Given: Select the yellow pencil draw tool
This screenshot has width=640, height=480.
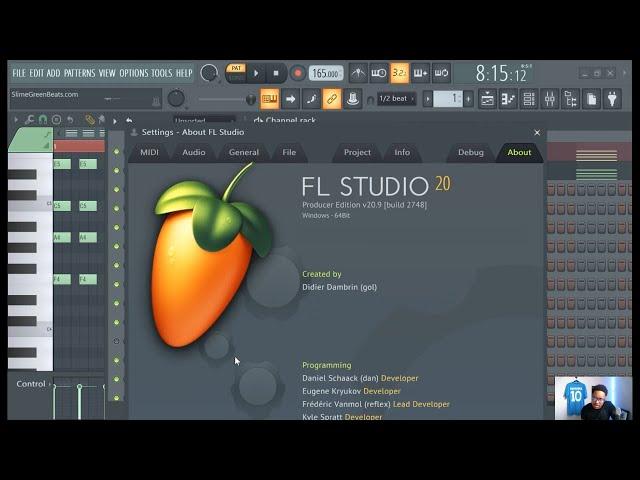Looking at the screenshot, I should (90, 120).
